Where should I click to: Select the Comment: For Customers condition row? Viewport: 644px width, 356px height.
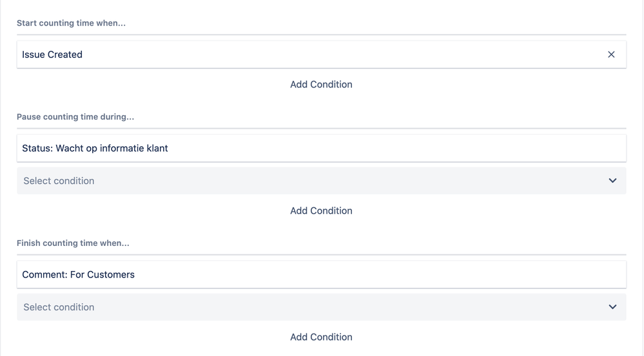321,274
